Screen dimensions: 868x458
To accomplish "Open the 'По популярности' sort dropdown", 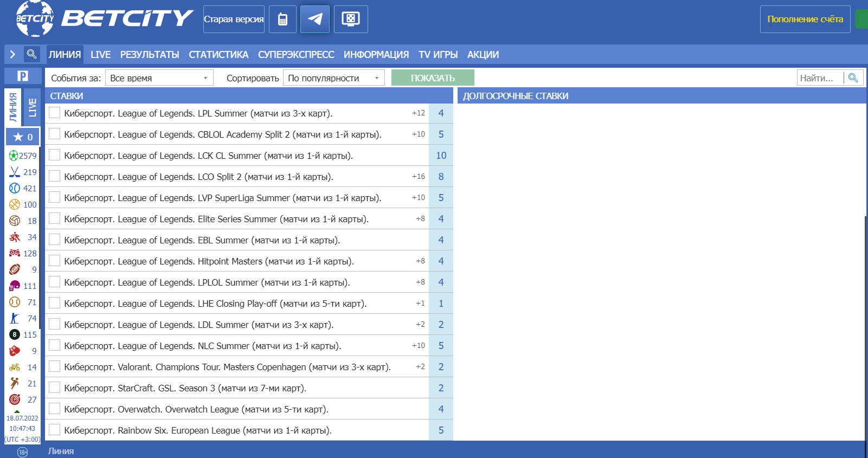I will coord(333,78).
